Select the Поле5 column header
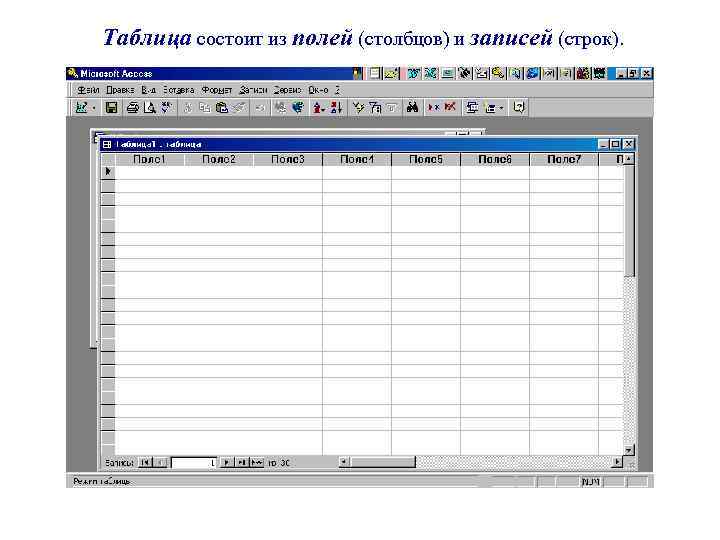This screenshot has width=720, height=540. (x=426, y=159)
